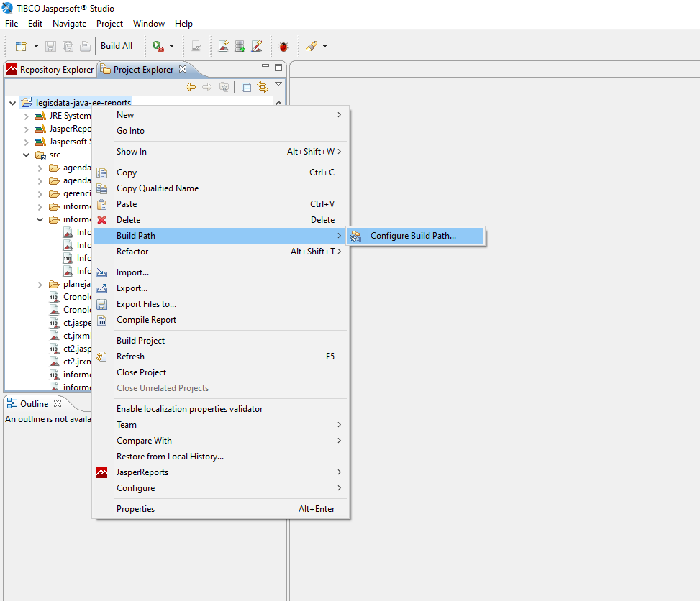Viewport: 700px width, 601px height.
Task: Click the Configure Build Path icon
Action: [x=355, y=236]
